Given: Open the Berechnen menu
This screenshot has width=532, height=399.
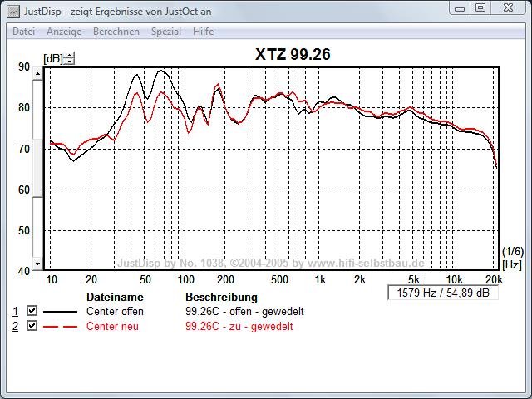Looking at the screenshot, I should point(116,32).
